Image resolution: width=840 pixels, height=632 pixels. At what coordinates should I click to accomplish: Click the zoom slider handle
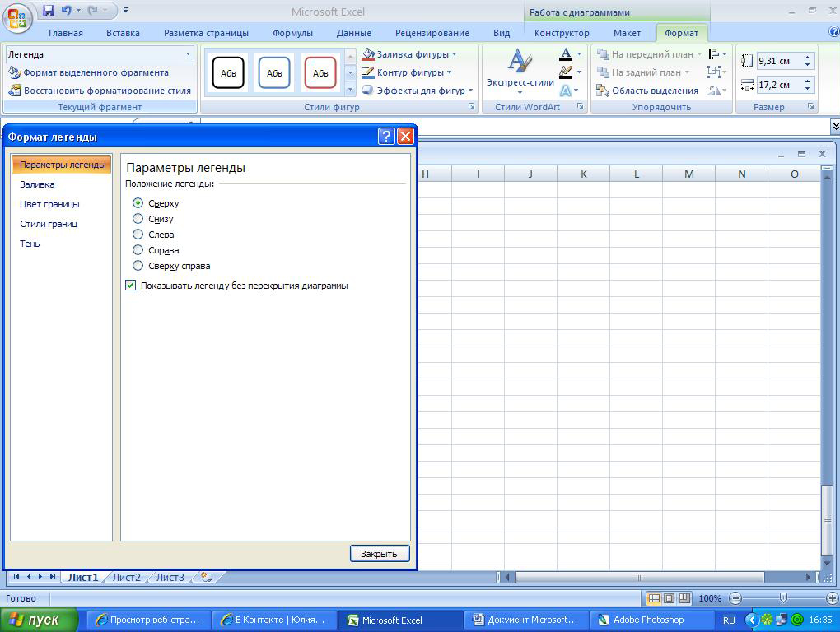(x=783, y=597)
